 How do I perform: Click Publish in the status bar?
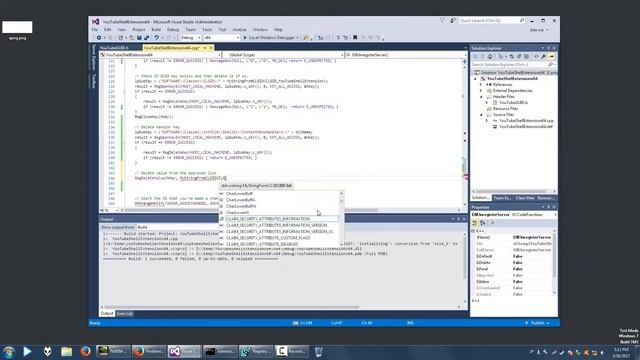pos(537,323)
